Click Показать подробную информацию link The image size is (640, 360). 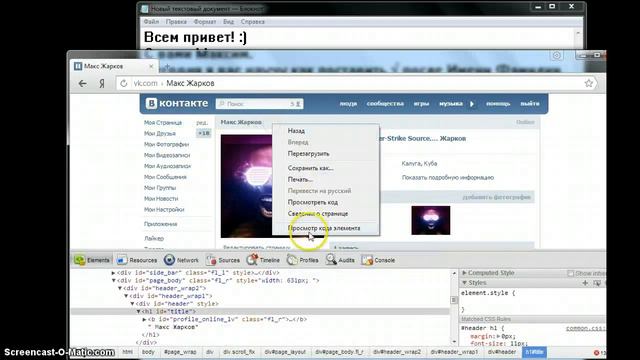[448, 178]
